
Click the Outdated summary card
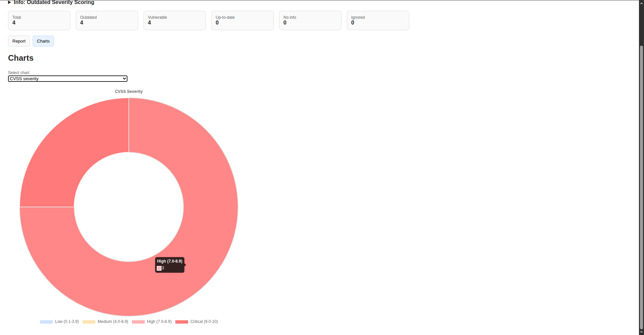[107, 20]
